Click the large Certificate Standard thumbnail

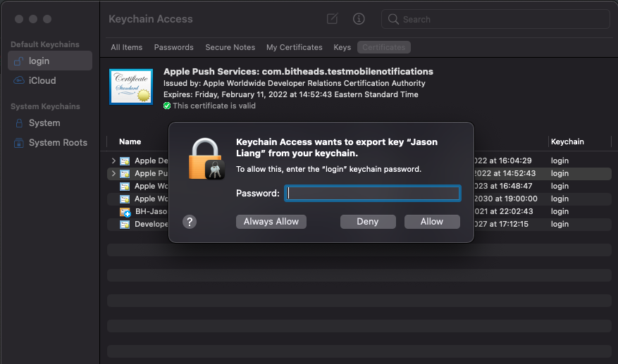click(x=131, y=87)
